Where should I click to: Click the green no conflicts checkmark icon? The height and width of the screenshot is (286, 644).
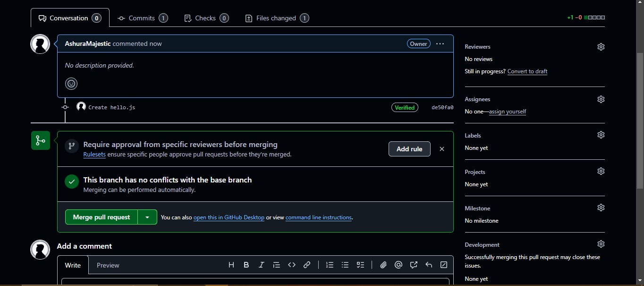[72, 182]
